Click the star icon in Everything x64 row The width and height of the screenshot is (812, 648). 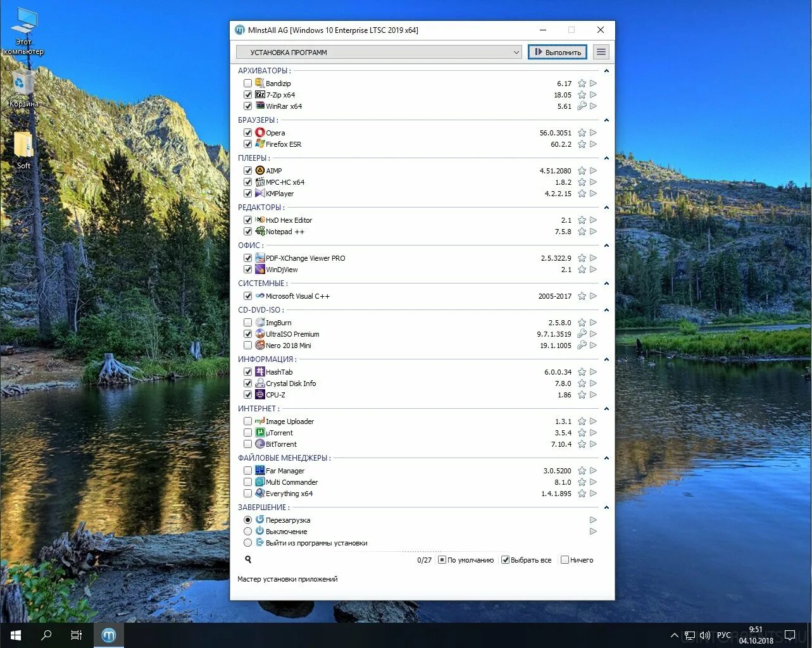[x=582, y=494]
